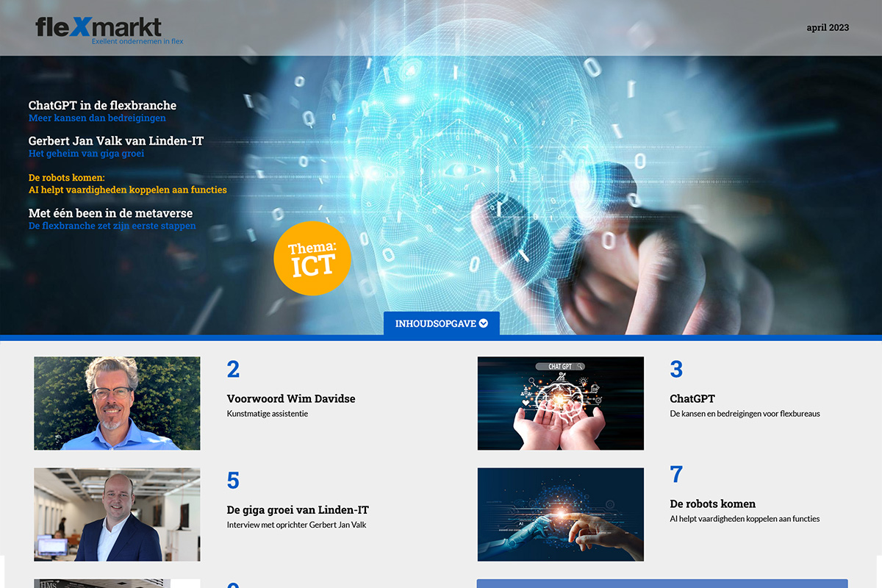Viewport: 882px width, 588px height.
Task: Click 'AI helpt vaardigheden koppelen aan functies' hero line
Action: [x=128, y=190]
